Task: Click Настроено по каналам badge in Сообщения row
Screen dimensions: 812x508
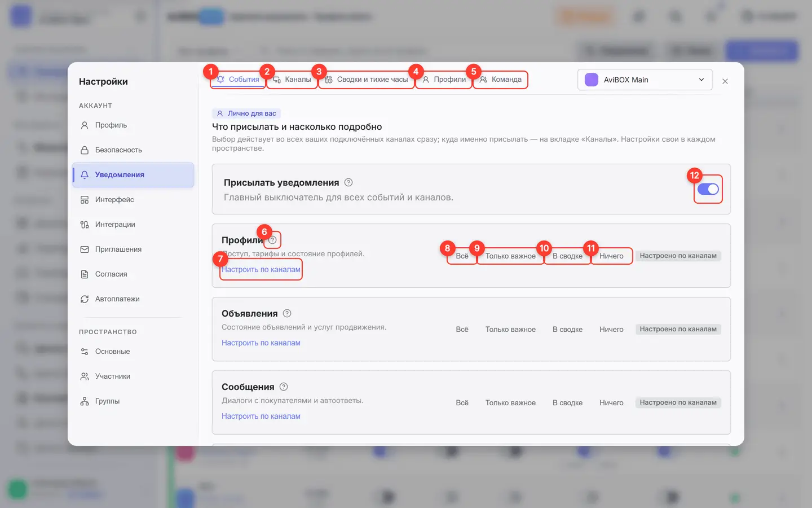Action: pyautogui.click(x=678, y=402)
